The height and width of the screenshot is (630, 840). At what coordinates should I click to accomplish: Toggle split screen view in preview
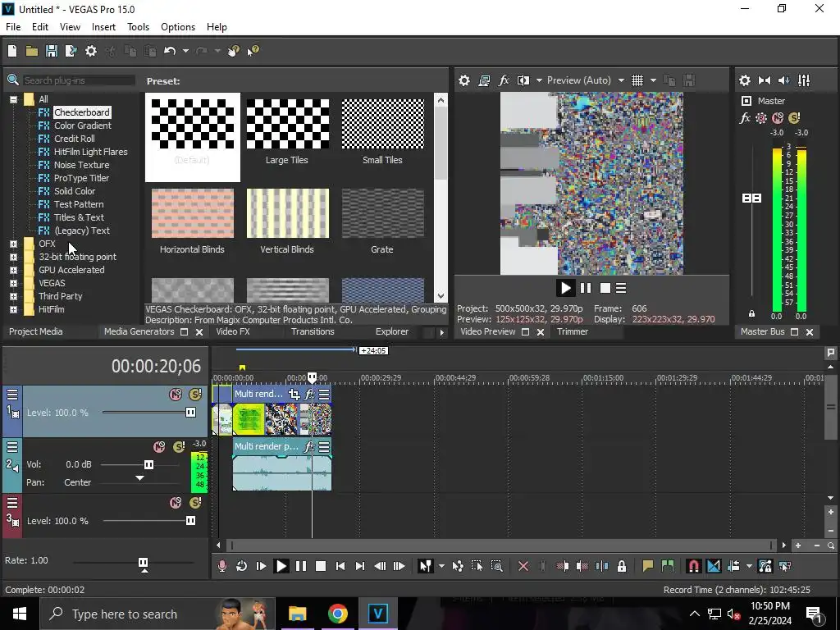pyautogui.click(x=523, y=80)
